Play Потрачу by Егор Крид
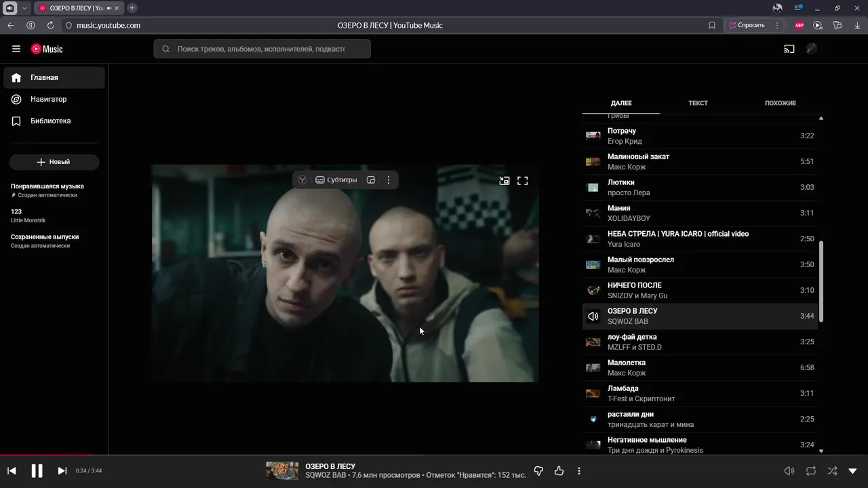Screen dimensions: 868x488 click(x=700, y=136)
